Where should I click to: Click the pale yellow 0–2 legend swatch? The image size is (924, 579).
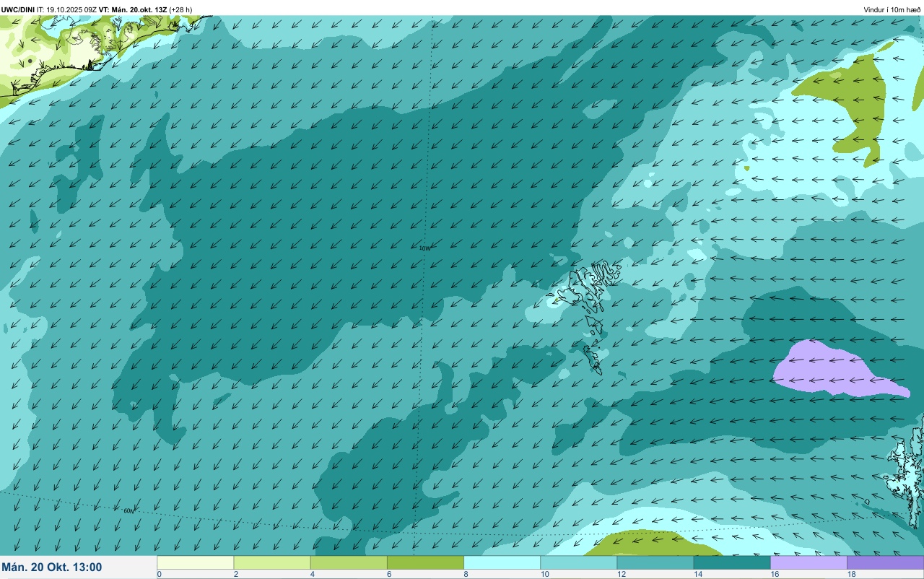tap(195, 562)
